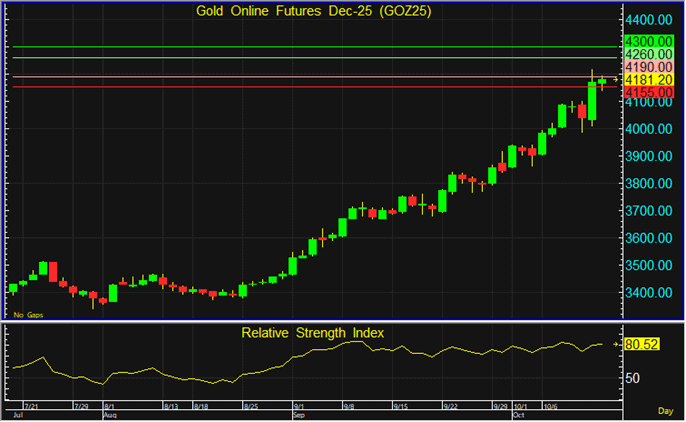Screen dimensions: 686x422
Task: Click the RSI value arrow marker
Action: click(616, 343)
